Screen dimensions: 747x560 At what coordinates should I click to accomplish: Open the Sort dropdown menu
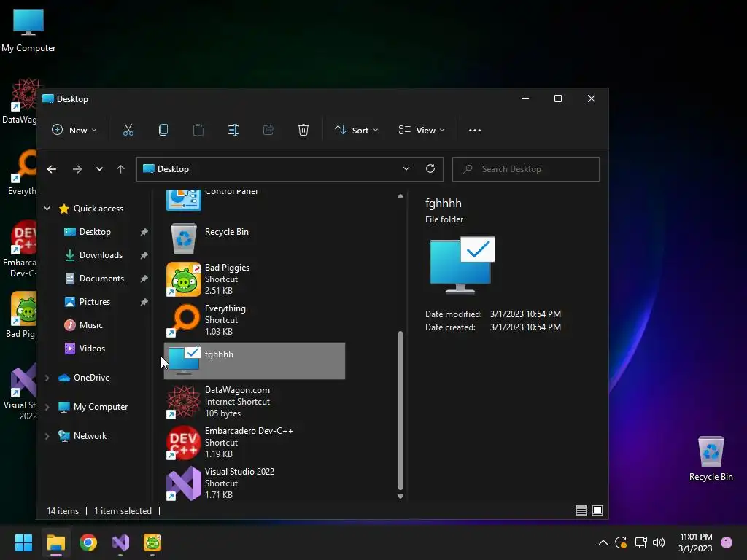356,130
